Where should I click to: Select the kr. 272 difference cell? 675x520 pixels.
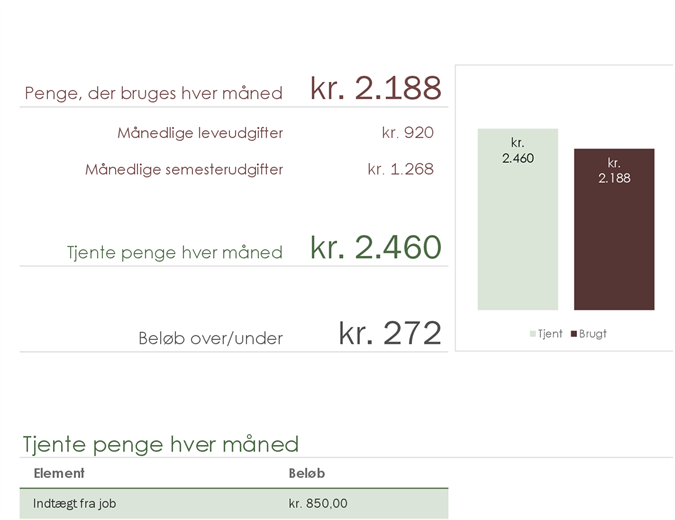[x=390, y=333]
